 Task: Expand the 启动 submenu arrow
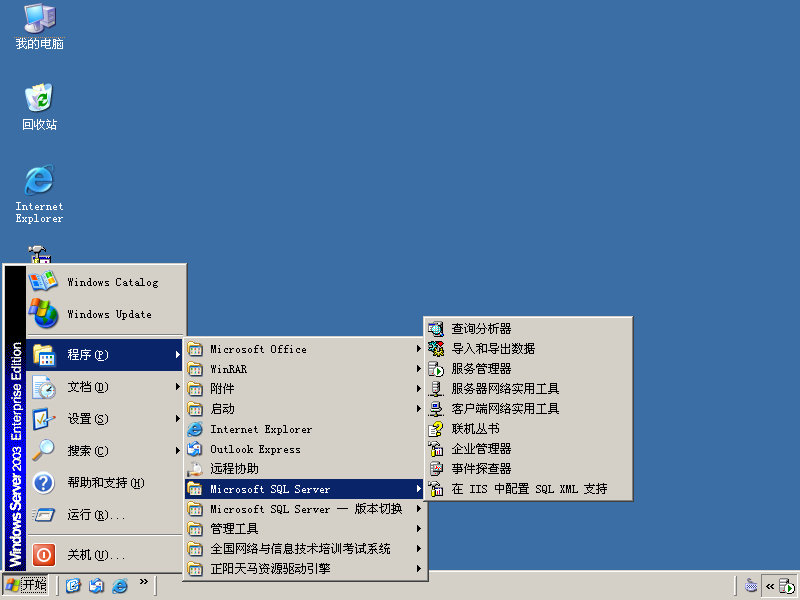pos(418,409)
